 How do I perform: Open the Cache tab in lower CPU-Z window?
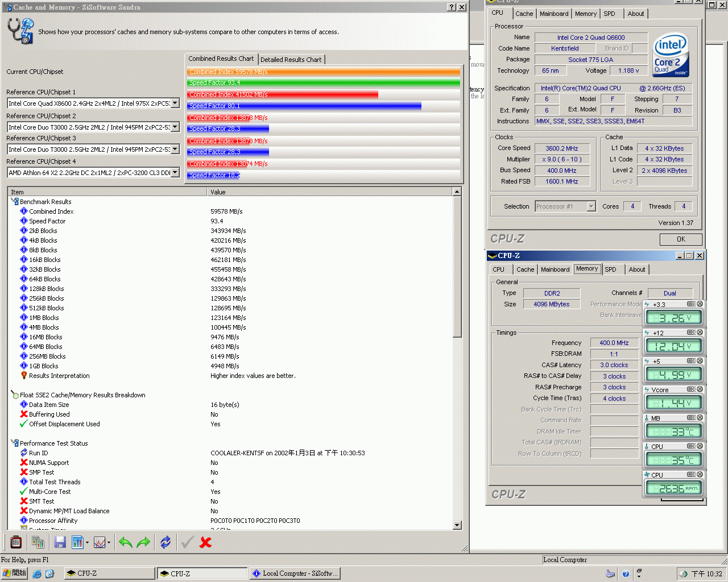(525, 269)
